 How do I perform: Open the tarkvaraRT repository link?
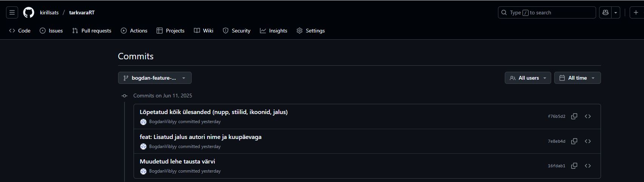coord(82,12)
